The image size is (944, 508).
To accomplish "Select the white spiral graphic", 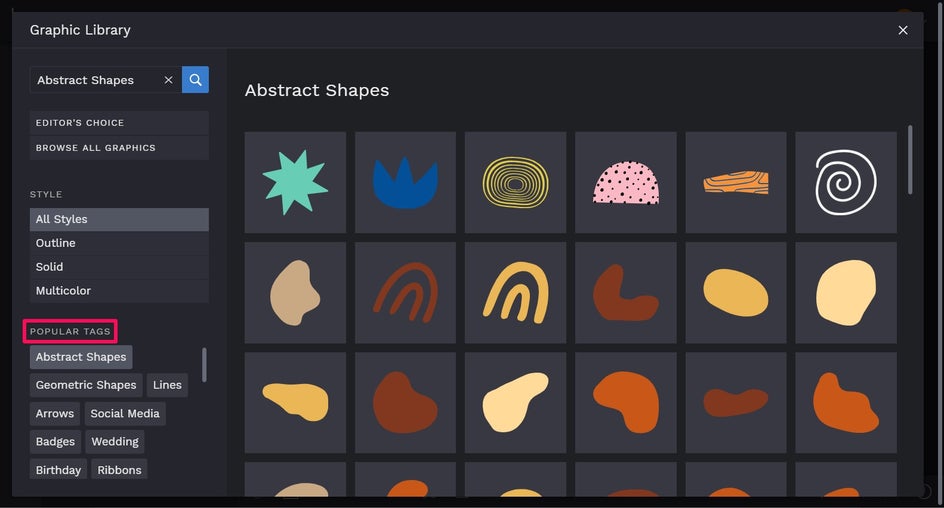I will pyautogui.click(x=846, y=182).
